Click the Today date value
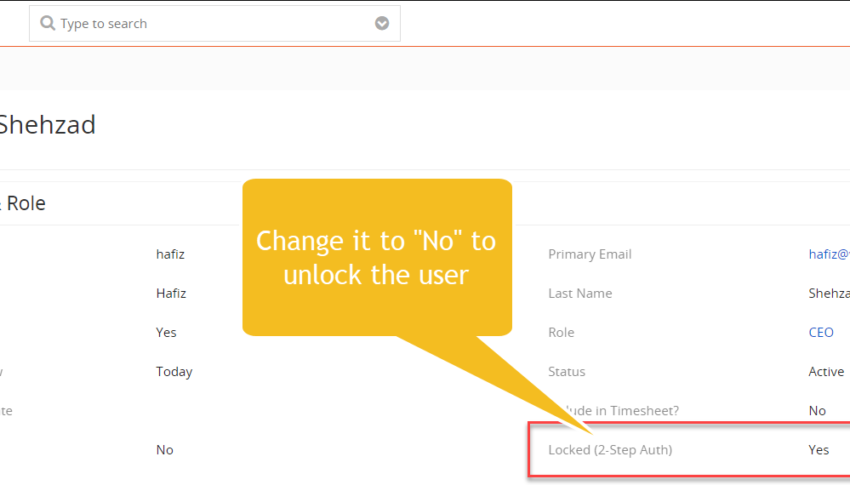Image resolution: width=850 pixels, height=485 pixels. [x=174, y=372]
